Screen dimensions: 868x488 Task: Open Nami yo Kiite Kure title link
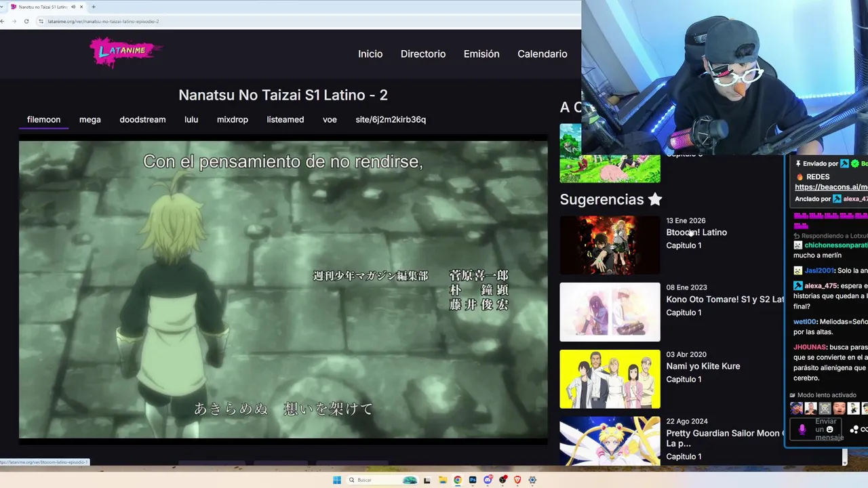(703, 366)
